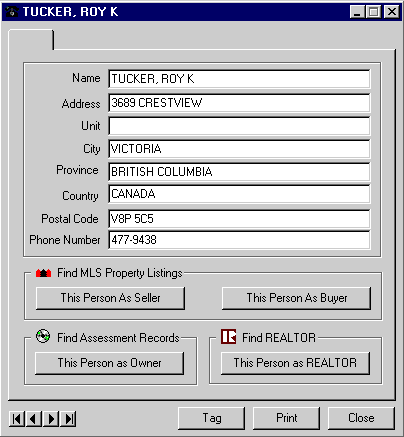
Task: Print the contact details
Action: click(x=286, y=418)
